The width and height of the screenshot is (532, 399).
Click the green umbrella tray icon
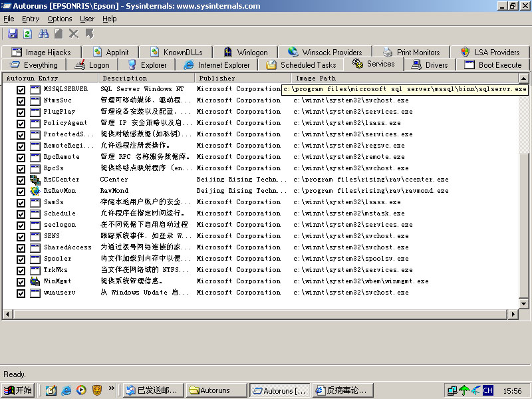464,391
